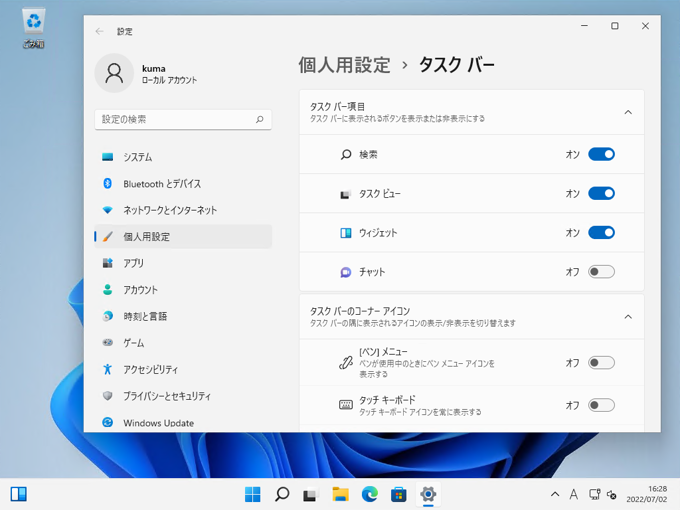Click the privacy shield icon in sidebar
Viewport: 680px width, 510px height.
tap(108, 396)
